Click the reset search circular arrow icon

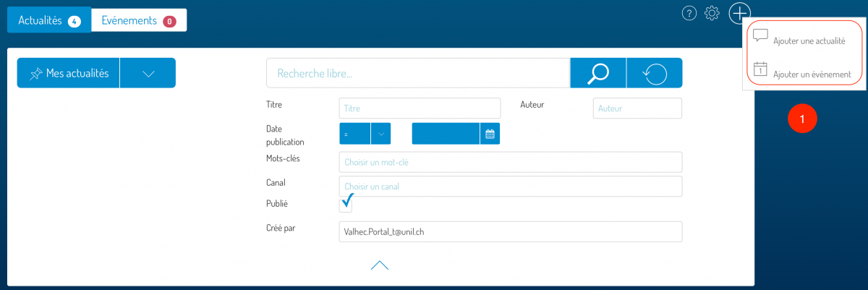click(x=654, y=73)
